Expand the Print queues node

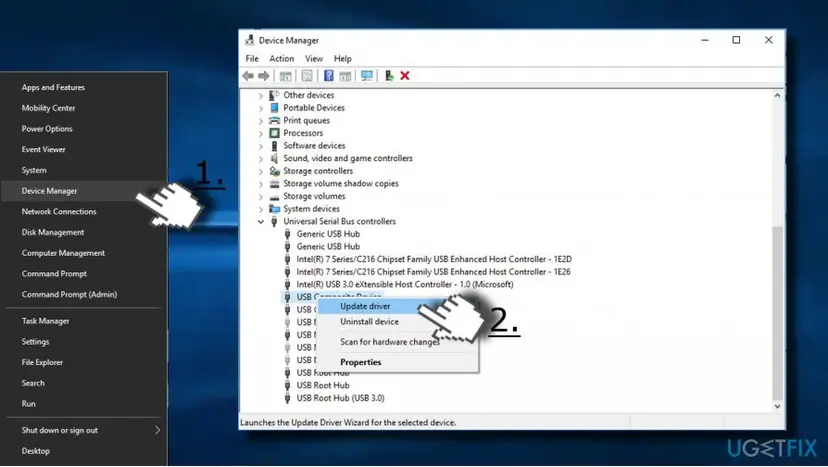click(x=260, y=121)
